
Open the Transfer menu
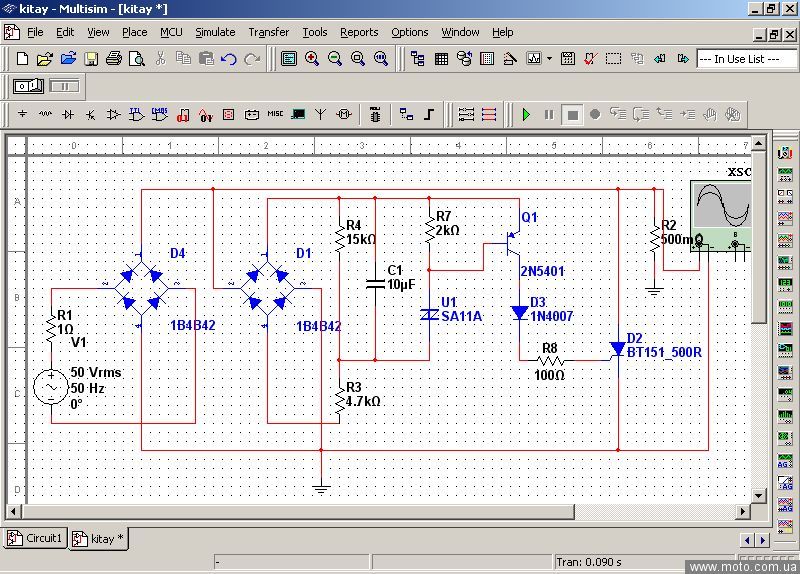(x=268, y=32)
